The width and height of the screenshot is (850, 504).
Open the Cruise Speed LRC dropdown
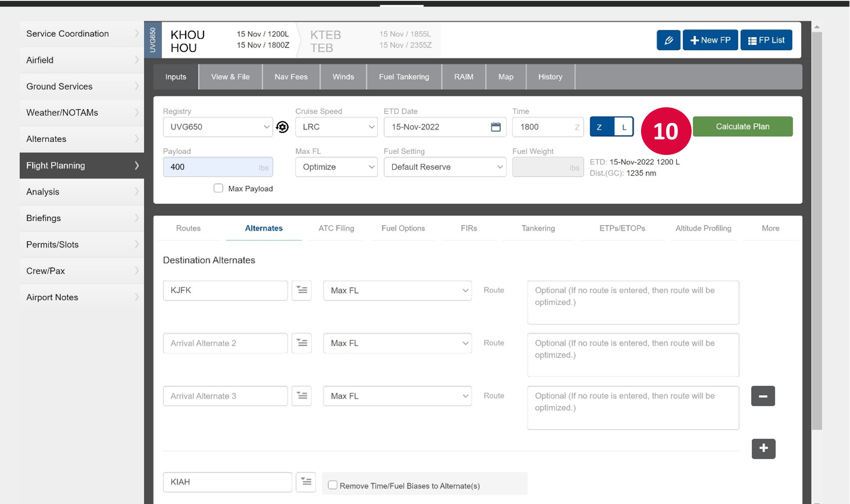[x=336, y=127]
